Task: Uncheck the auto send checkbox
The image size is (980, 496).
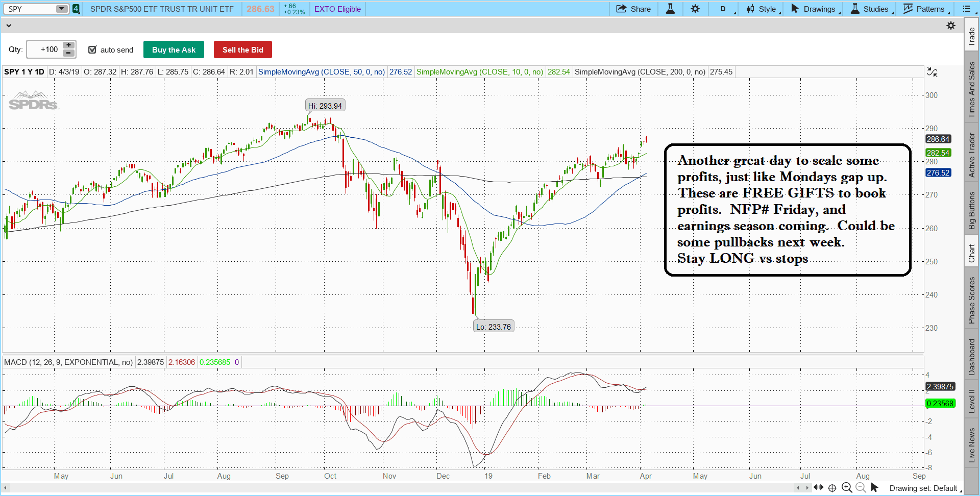Action: pos(92,49)
